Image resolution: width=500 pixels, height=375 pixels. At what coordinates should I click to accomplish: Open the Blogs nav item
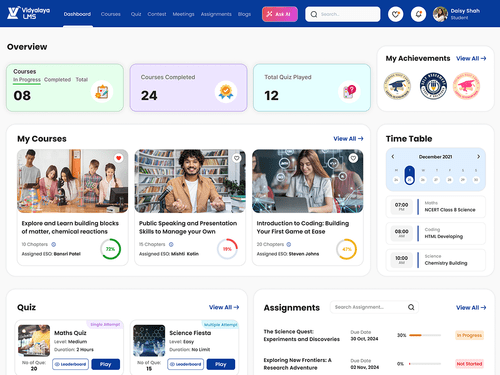244,14
